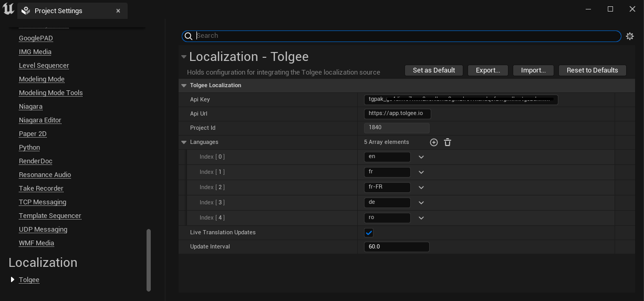Image resolution: width=644 pixels, height=301 pixels.
Task: Click the trash icon to empty Languages
Action: point(448,142)
